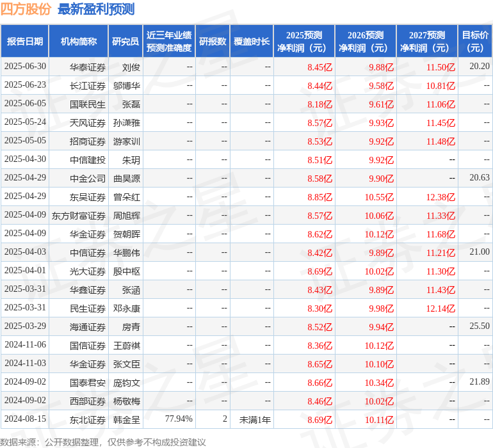Select the 机构简称 column header
Viewport: 493px width, 448px height.
tap(79, 41)
